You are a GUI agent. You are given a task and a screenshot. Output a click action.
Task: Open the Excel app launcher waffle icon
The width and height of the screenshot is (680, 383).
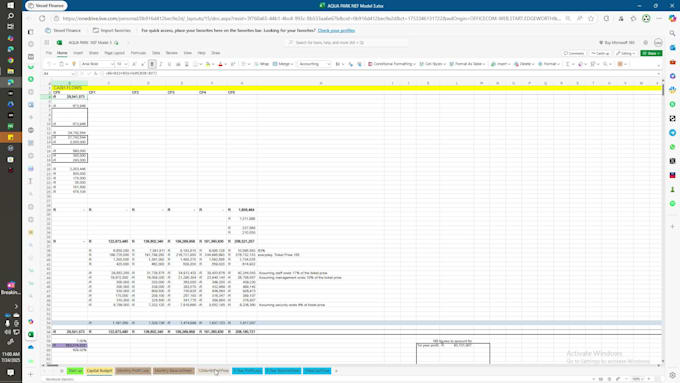coord(47,43)
